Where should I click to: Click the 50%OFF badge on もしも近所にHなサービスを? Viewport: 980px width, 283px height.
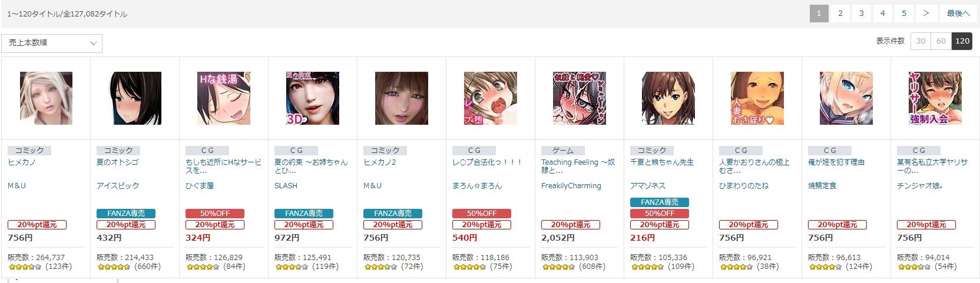pos(215,214)
